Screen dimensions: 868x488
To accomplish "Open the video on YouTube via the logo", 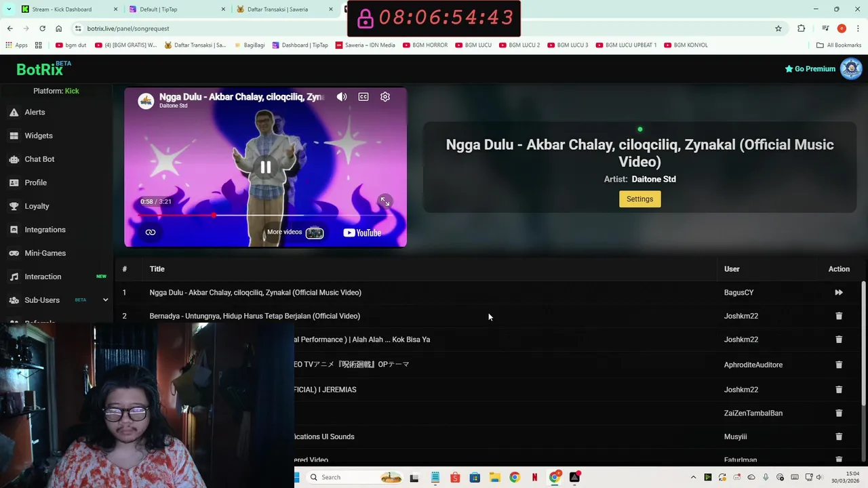I will 362,232.
